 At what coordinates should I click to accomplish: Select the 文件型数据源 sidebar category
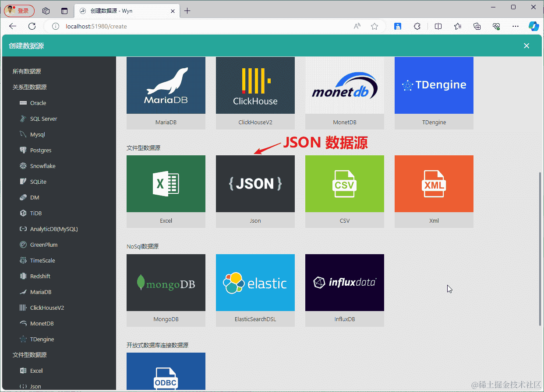(x=29, y=355)
